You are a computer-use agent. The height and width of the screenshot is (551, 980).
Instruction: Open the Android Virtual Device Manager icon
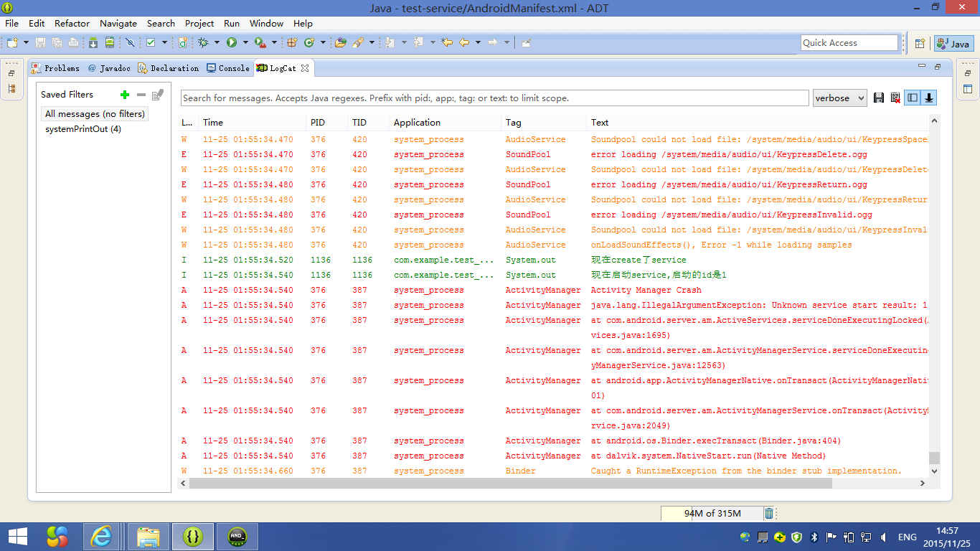(110, 43)
